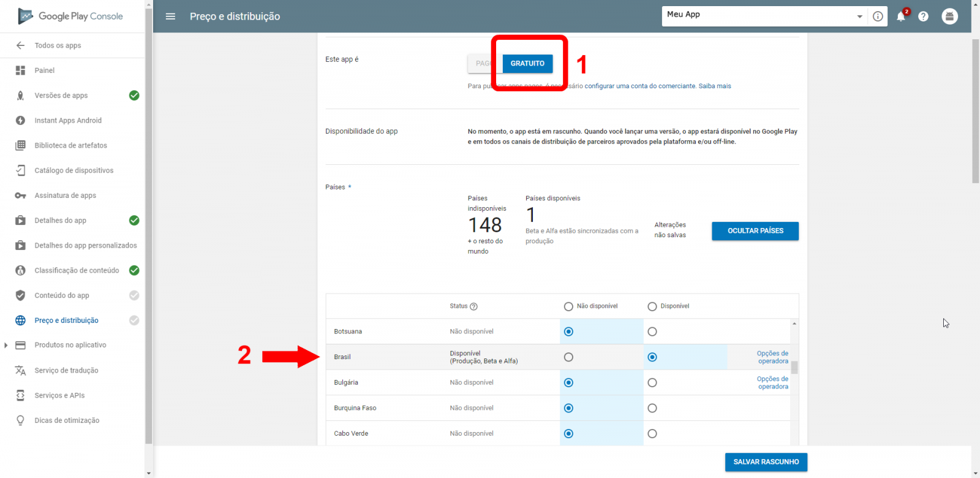Click the SALVAR RASCUNHO button
This screenshot has width=980, height=478.
[766, 462]
